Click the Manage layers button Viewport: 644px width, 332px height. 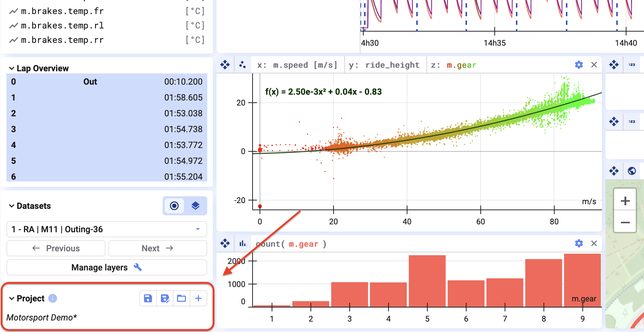107,268
